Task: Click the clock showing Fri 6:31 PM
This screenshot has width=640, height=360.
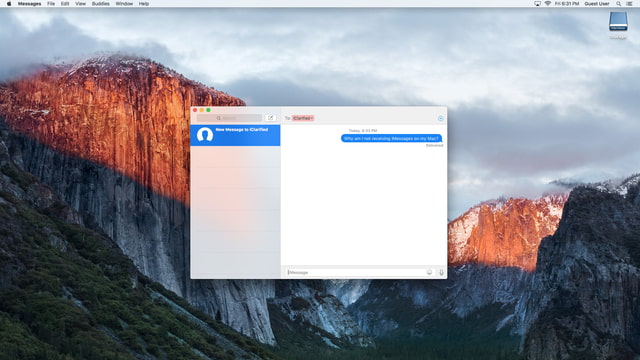Action: pyautogui.click(x=567, y=4)
